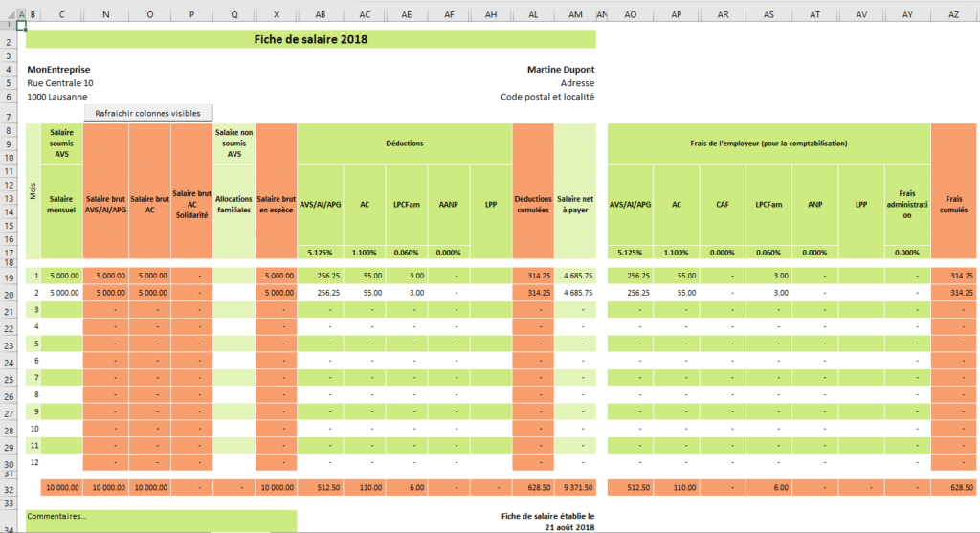Select row header 19
This screenshot has height=533, width=980.
pos(9,277)
